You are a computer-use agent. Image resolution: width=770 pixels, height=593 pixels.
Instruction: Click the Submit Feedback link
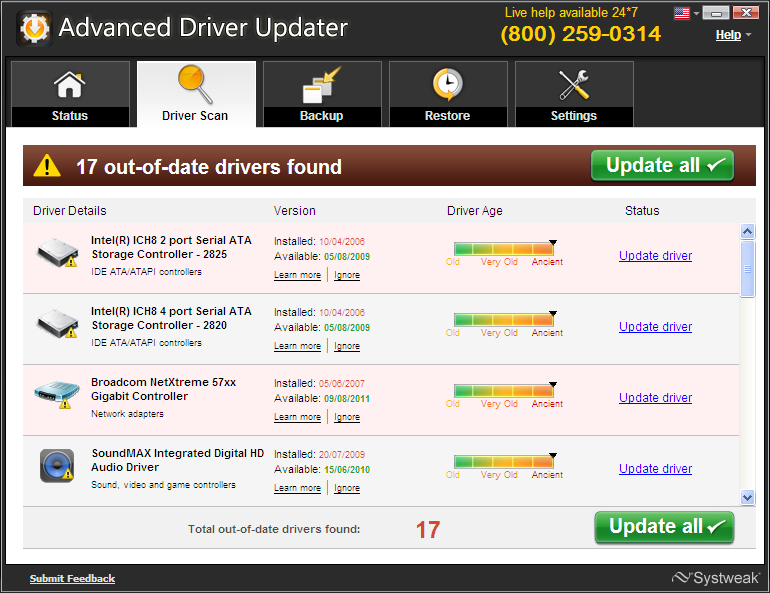point(72,578)
